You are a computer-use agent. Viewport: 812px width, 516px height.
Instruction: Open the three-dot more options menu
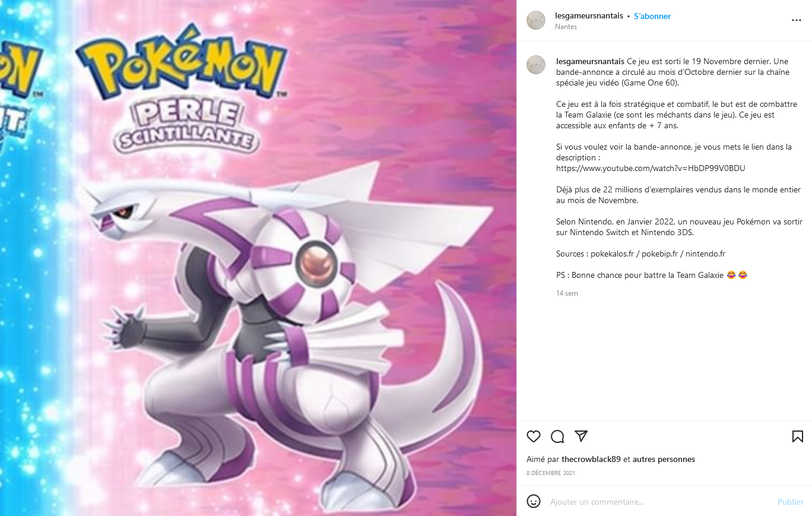pos(797,20)
